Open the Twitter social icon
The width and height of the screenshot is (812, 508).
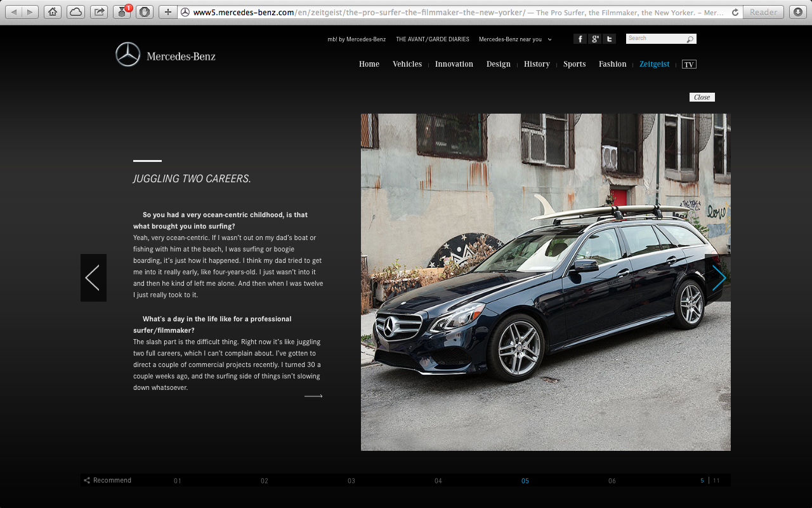click(609, 39)
